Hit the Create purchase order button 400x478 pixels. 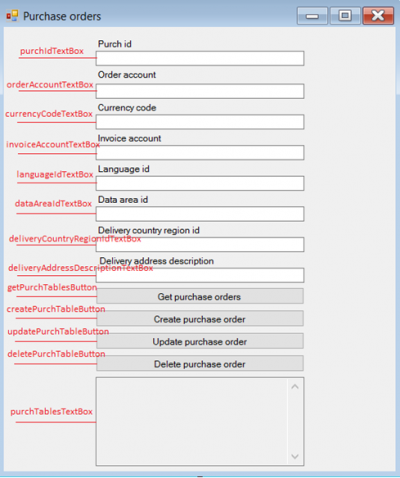(200, 318)
